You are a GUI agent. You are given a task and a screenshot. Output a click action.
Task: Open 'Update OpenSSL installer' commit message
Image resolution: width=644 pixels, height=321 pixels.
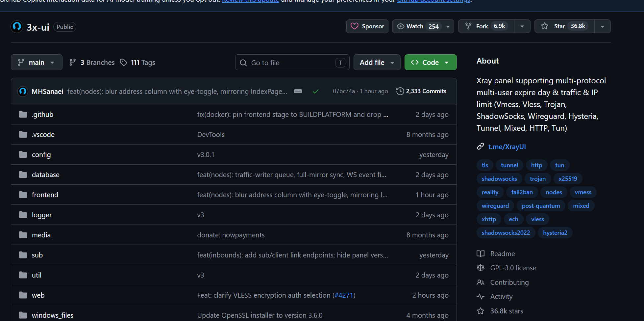[x=260, y=315]
